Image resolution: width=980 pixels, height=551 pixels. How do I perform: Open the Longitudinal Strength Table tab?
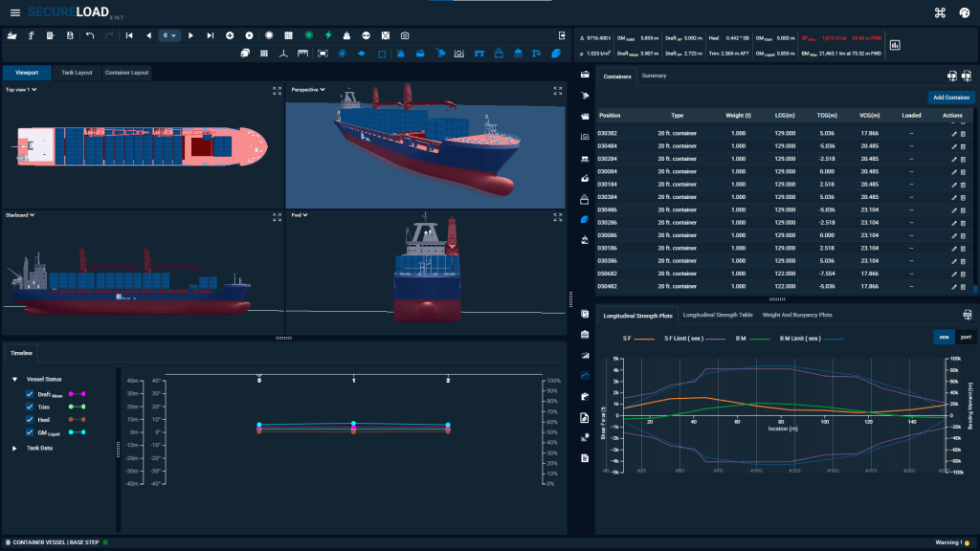tap(718, 315)
